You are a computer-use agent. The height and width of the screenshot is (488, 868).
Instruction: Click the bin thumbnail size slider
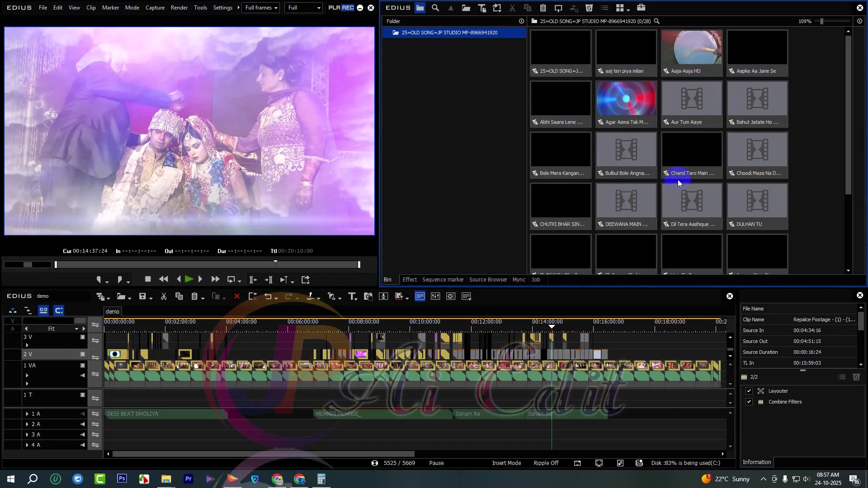821,21
